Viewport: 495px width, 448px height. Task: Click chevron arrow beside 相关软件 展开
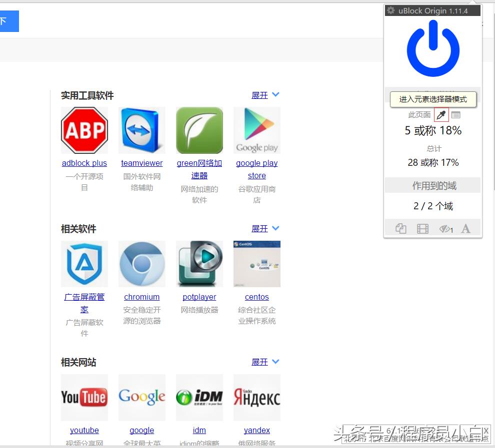click(275, 228)
